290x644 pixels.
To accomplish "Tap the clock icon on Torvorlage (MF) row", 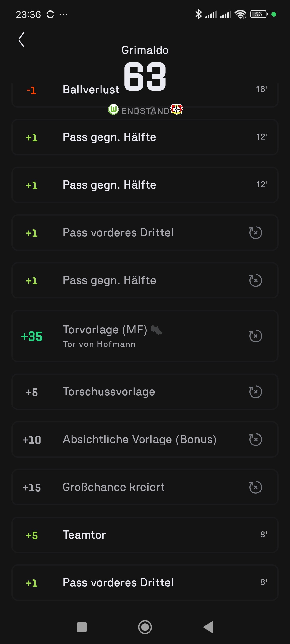I will click(x=256, y=336).
